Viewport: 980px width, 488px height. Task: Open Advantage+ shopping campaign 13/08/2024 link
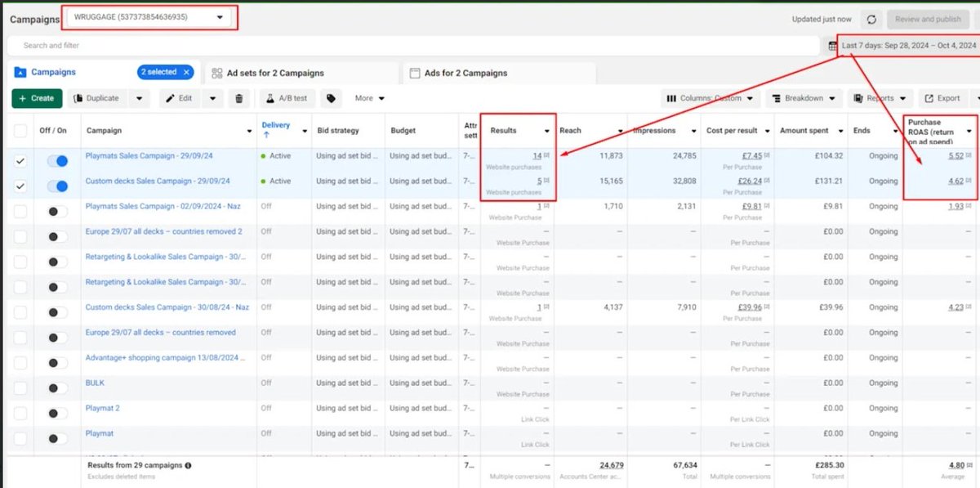[164, 358]
